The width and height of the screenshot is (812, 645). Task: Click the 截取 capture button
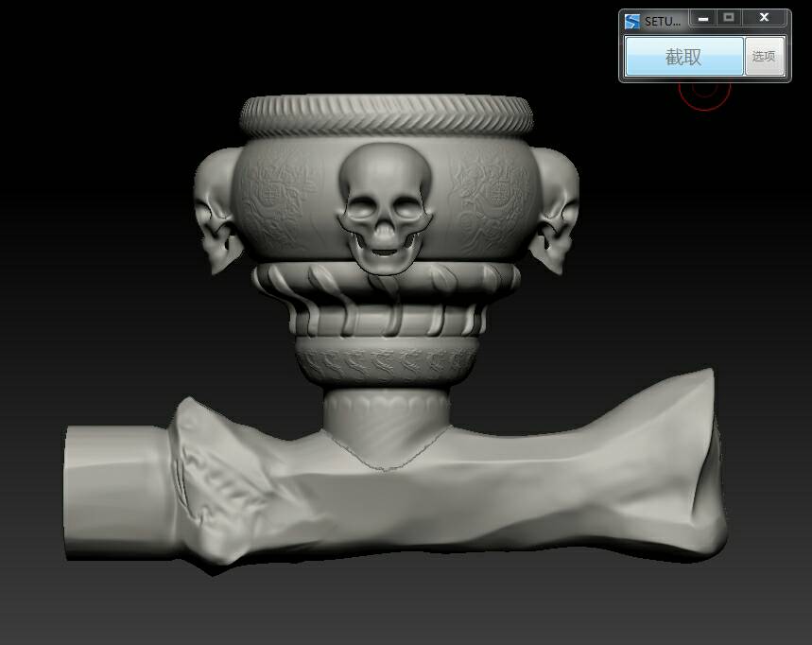tap(684, 57)
